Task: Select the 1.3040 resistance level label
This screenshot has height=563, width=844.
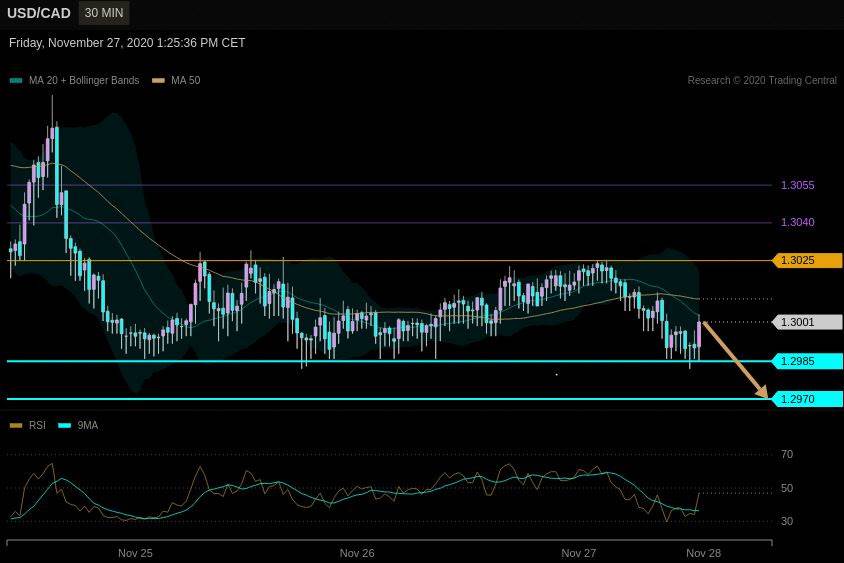Action: 798,222
